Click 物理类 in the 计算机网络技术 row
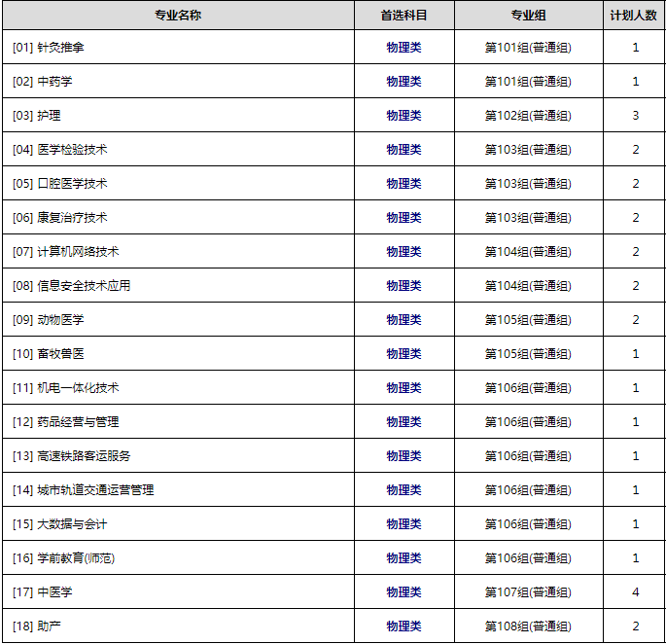666x644 pixels. 403,251
